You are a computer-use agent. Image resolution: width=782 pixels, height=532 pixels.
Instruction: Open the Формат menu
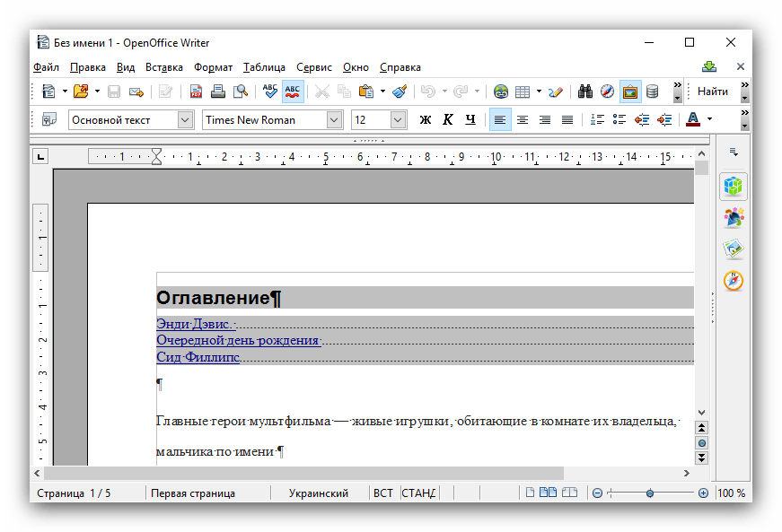[x=213, y=67]
